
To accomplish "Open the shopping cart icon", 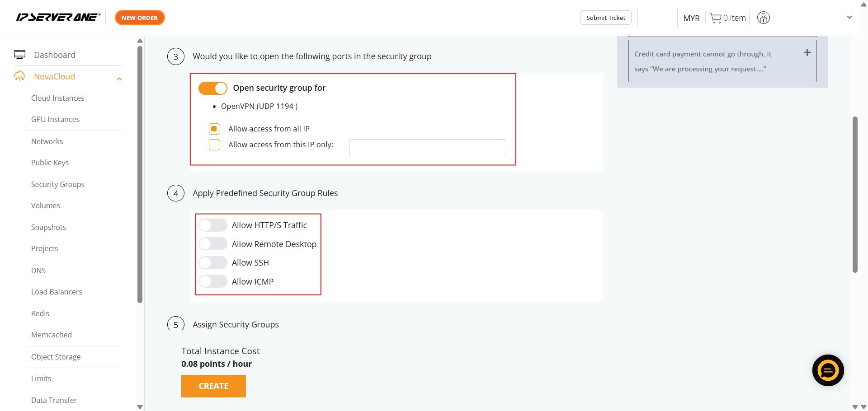I will pos(715,18).
